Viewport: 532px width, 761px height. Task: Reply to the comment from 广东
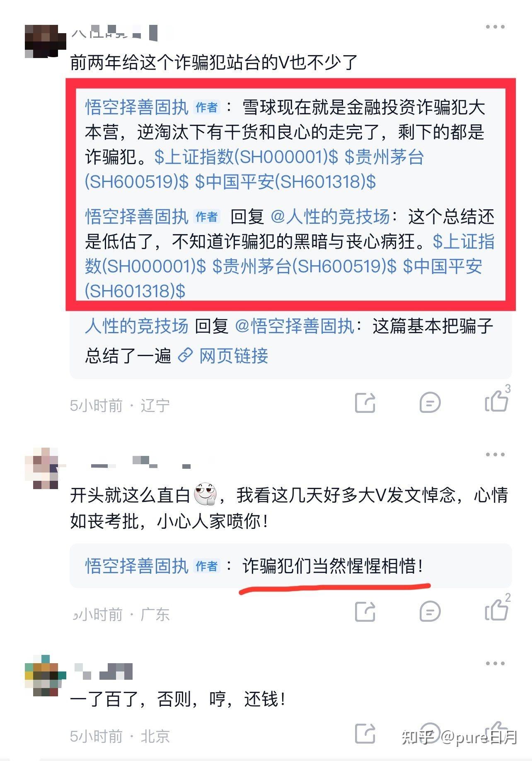coord(430,611)
